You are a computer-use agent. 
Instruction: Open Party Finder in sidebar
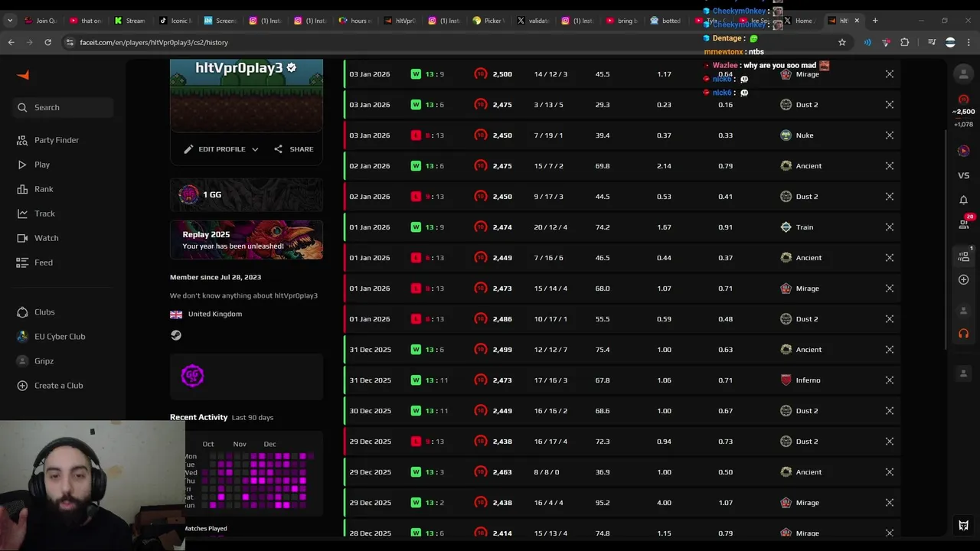tap(48, 140)
